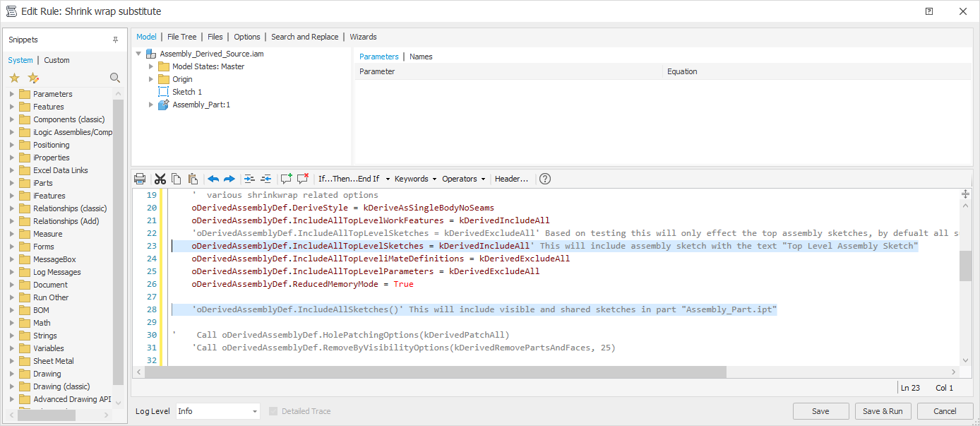Click line 20 DeriveStyle statement
Image resolution: width=980 pixels, height=426 pixels.
[342, 208]
